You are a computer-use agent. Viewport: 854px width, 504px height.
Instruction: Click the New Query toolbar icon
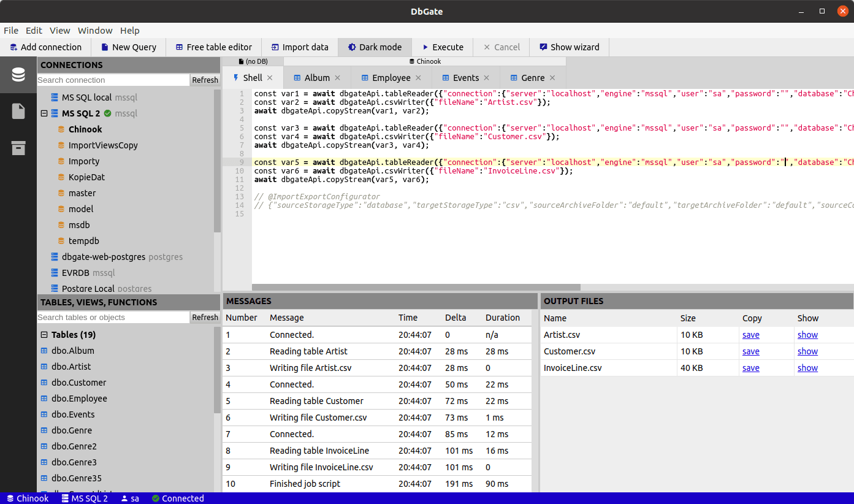[x=105, y=47]
